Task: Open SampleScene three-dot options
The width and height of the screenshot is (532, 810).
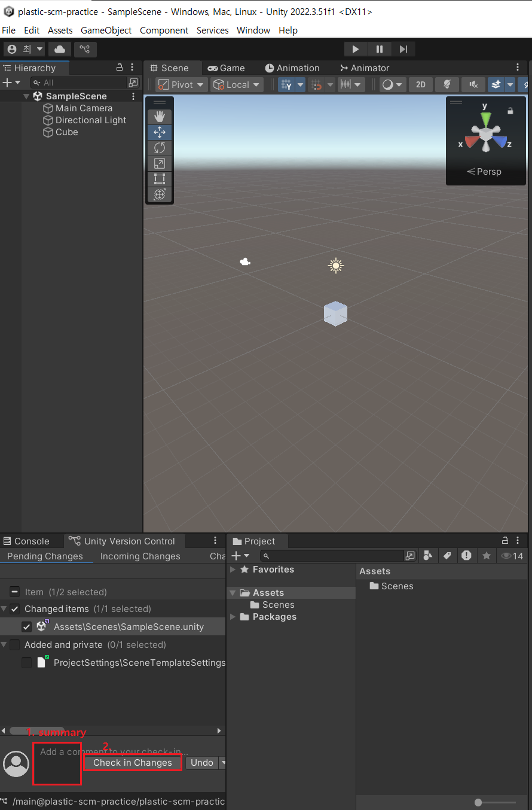Action: click(x=133, y=96)
